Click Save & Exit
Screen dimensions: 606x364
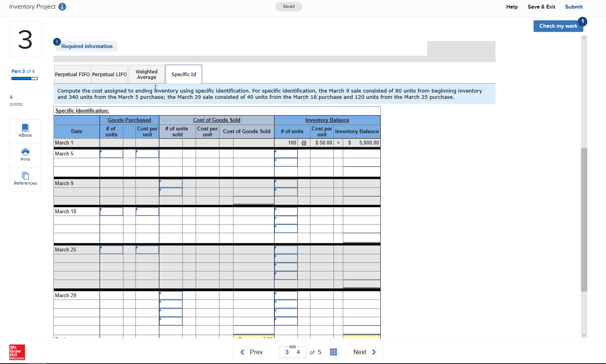point(542,7)
